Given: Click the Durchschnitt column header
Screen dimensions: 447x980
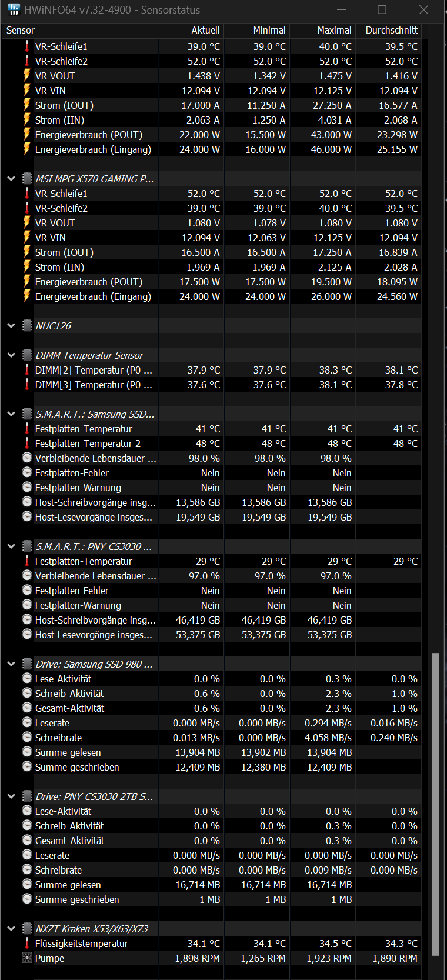Looking at the screenshot, I should [388, 30].
